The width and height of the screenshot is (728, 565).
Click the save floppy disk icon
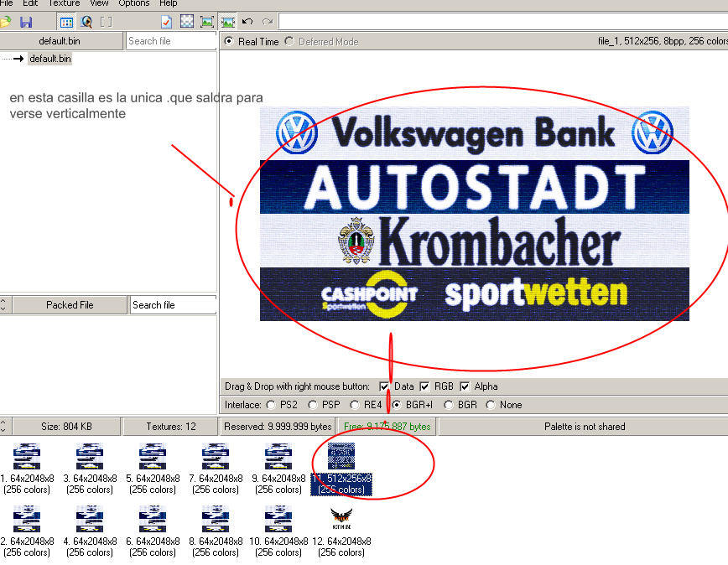pos(26,22)
